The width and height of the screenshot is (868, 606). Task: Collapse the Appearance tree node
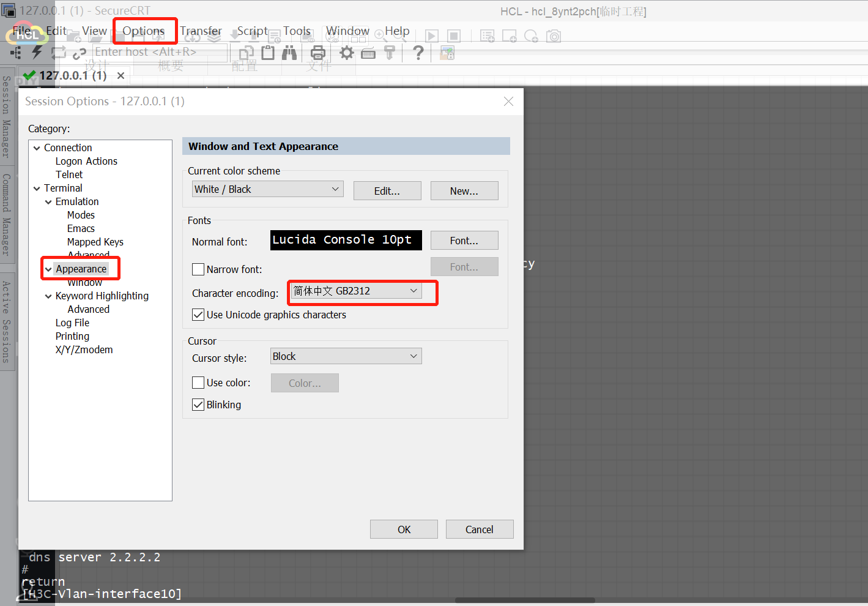pyautogui.click(x=48, y=269)
